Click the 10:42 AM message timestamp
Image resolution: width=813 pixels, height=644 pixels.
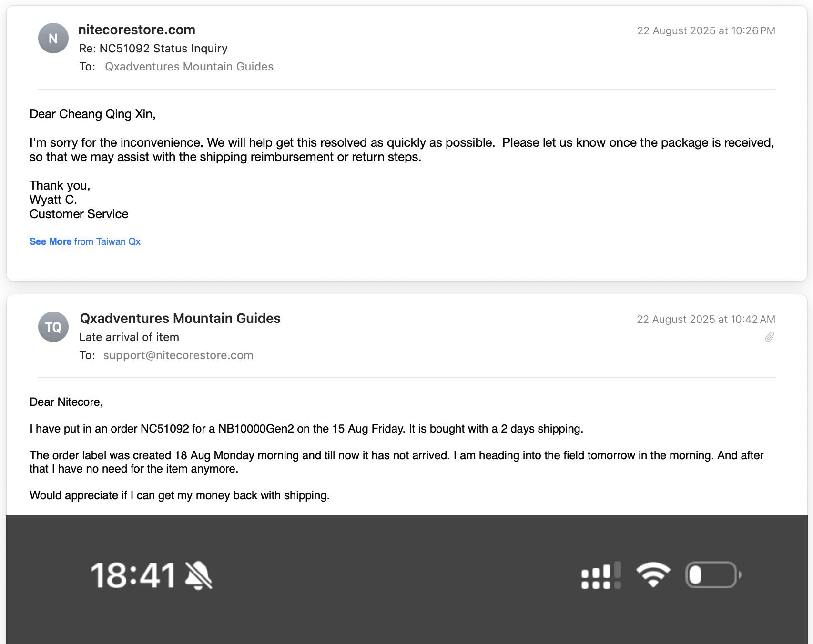pyautogui.click(x=706, y=319)
